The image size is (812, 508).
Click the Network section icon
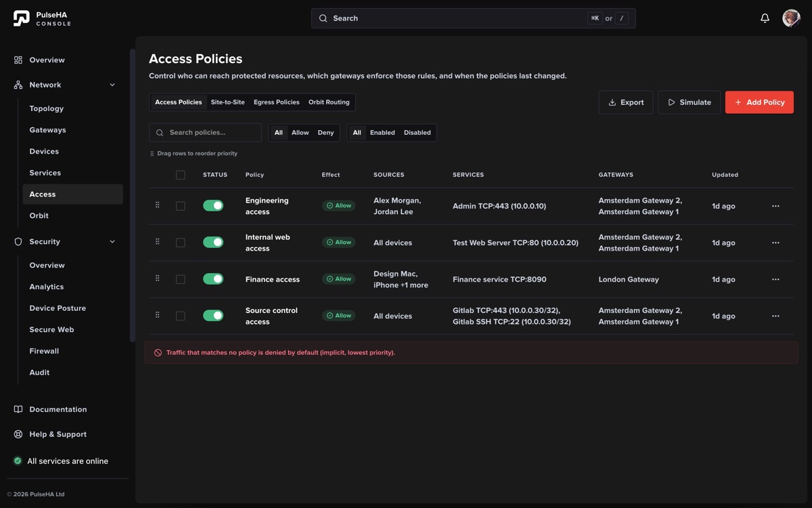(18, 85)
